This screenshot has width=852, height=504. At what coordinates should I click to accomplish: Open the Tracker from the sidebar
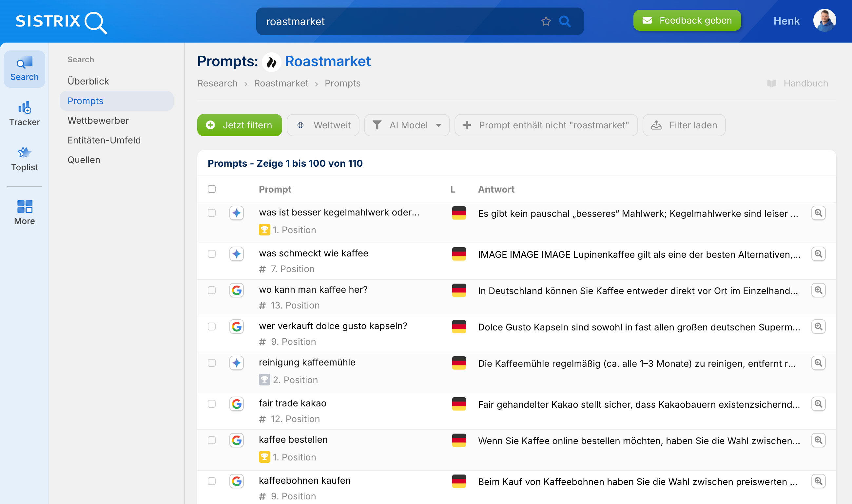pyautogui.click(x=24, y=113)
